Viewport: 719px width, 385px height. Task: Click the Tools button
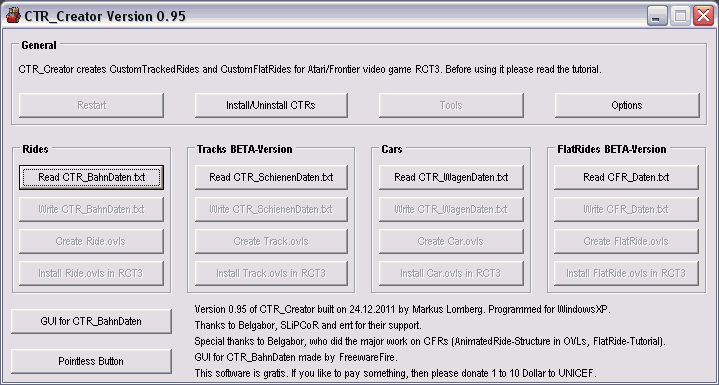point(451,105)
